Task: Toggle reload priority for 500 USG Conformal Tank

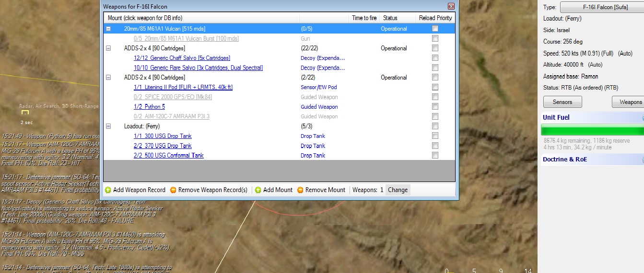Action: (435, 156)
